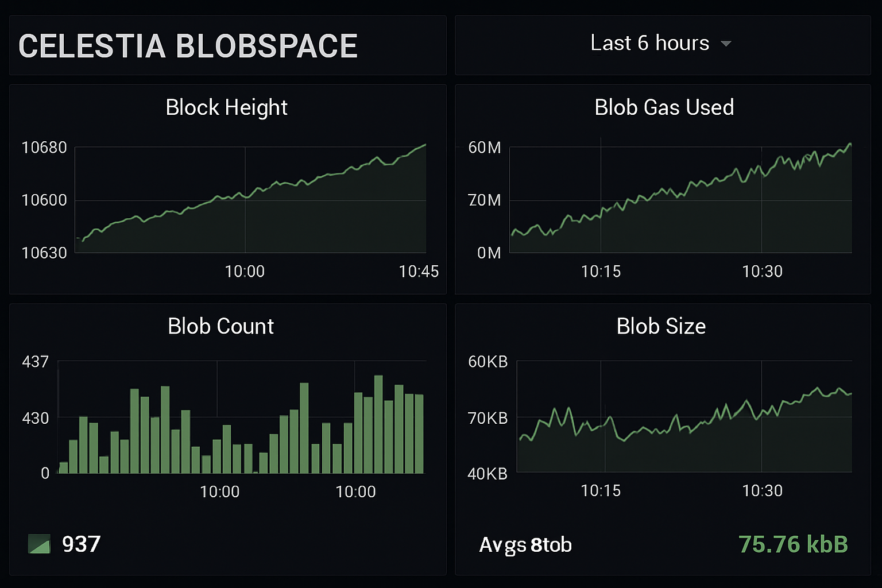Viewport: 882px width, 588px height.
Task: Open the Blob Gas Used panel title
Action: [663, 107]
